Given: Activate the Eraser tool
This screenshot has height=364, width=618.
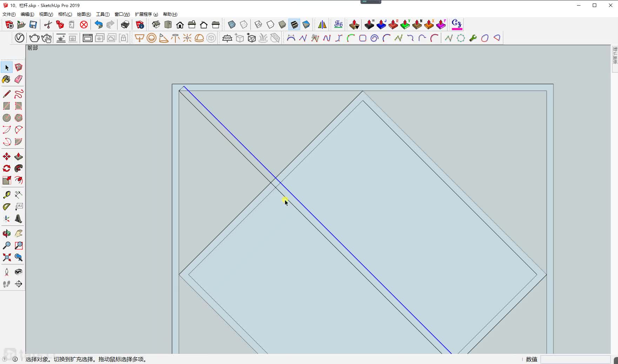Looking at the screenshot, I should (19, 79).
